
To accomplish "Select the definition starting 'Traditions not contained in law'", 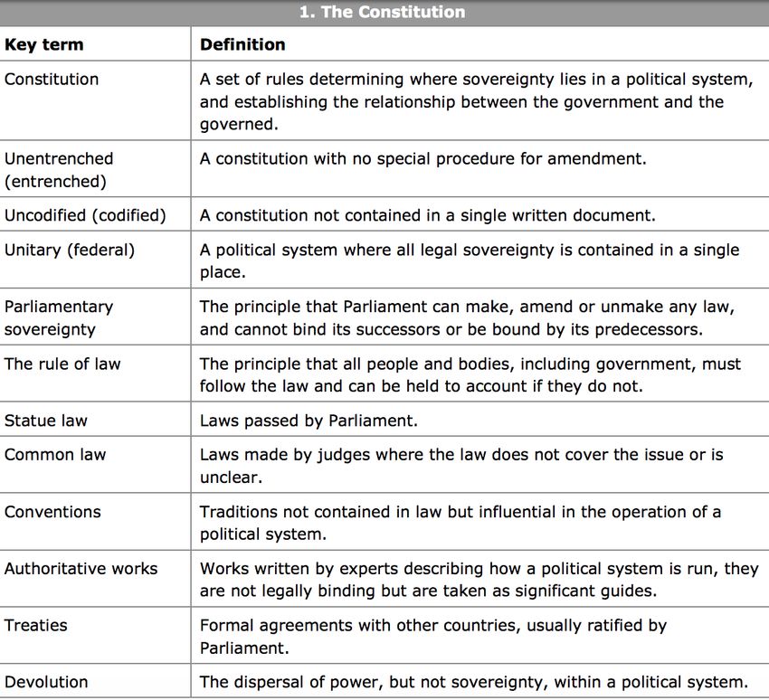I will click(x=460, y=523).
